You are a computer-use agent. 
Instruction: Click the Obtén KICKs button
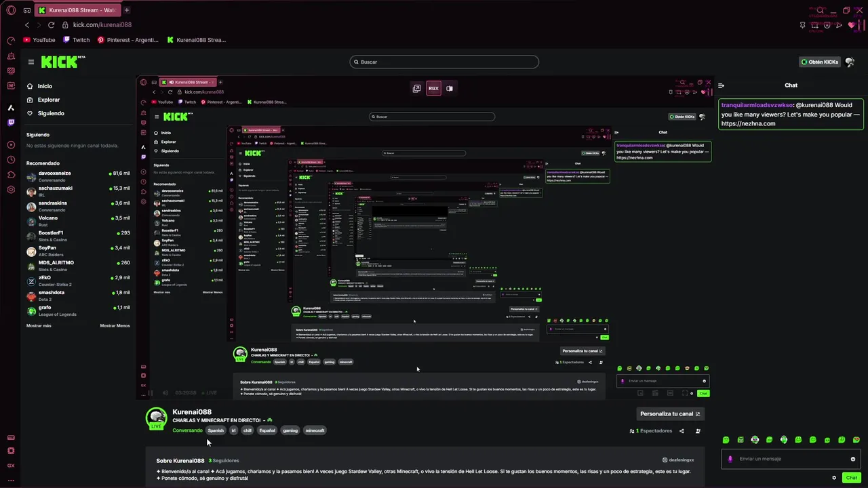coord(820,62)
